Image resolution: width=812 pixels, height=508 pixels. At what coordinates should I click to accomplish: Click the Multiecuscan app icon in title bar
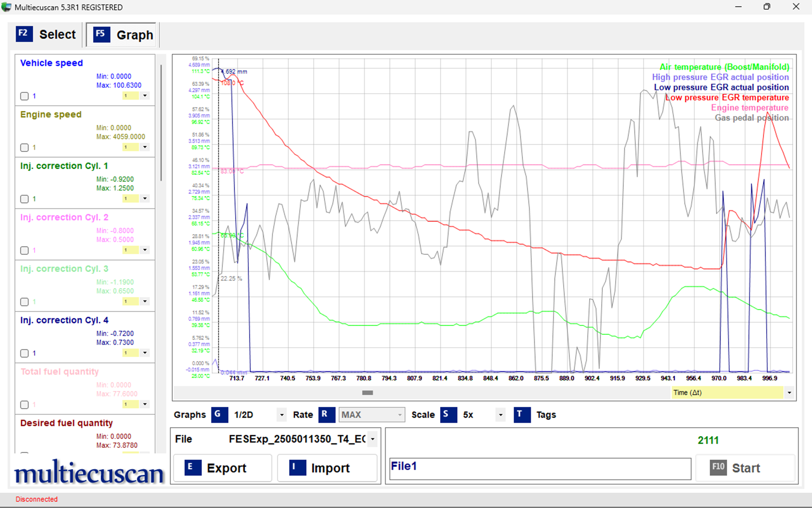[x=6, y=7]
